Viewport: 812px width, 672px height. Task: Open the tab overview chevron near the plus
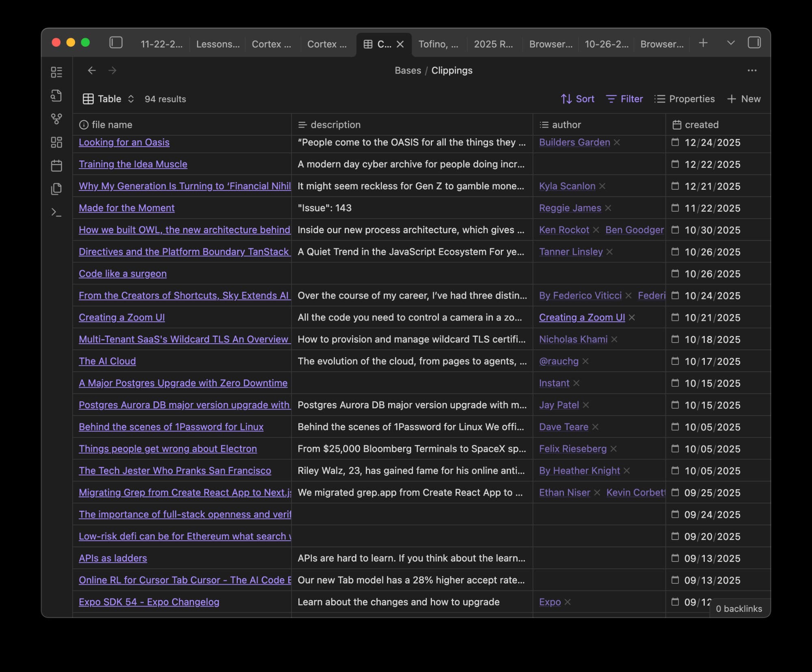[x=730, y=43]
